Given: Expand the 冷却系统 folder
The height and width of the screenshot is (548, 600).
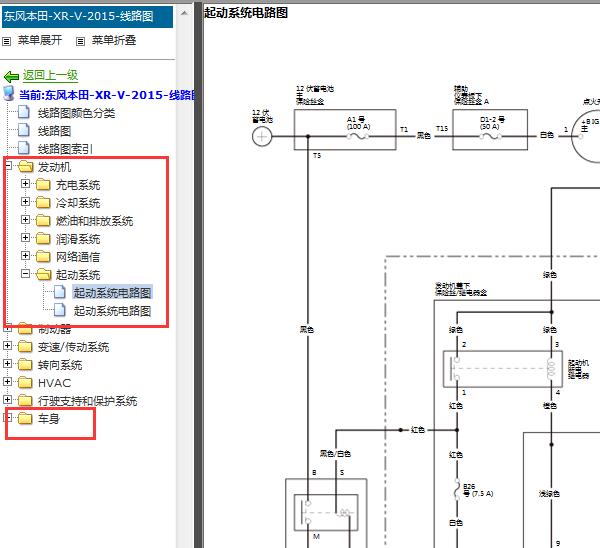Looking at the screenshot, I should click(x=25, y=202).
